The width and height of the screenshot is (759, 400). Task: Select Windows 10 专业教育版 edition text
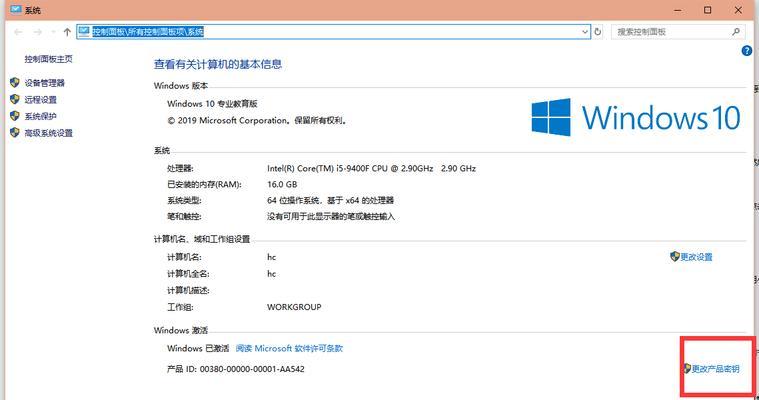pos(212,104)
